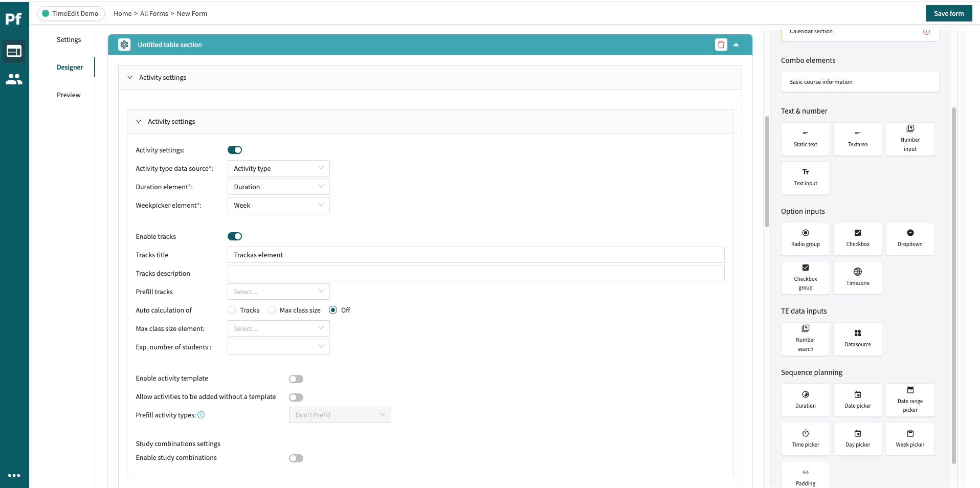980x488 pixels.
Task: Open the users icon in sidebar
Action: 14,79
